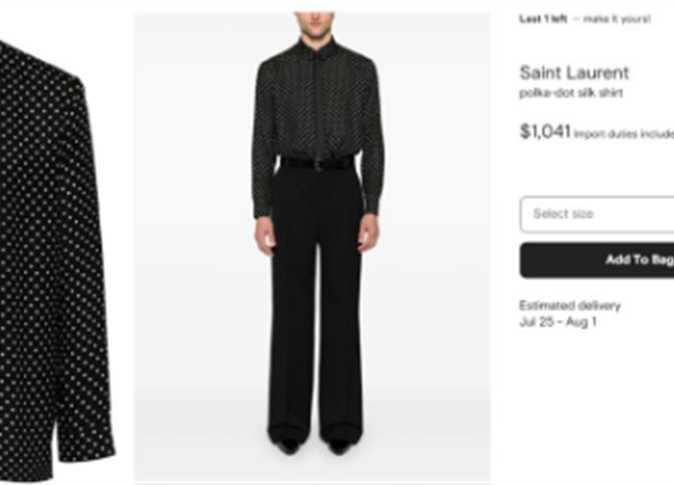Click the model's black pointed shoes
The image size is (674, 485).
pos(316,446)
